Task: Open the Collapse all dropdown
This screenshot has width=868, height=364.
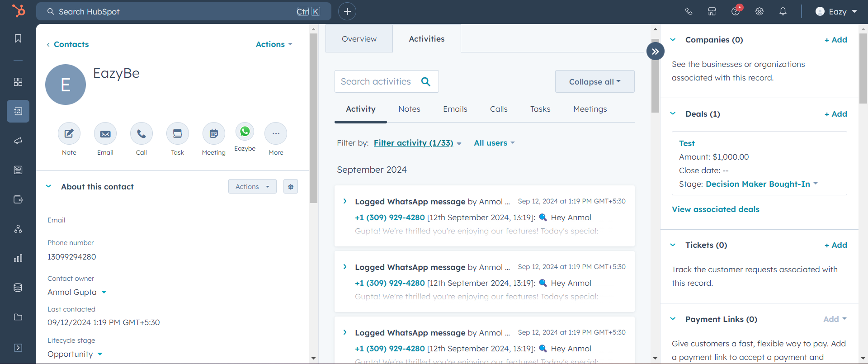Action: click(595, 81)
